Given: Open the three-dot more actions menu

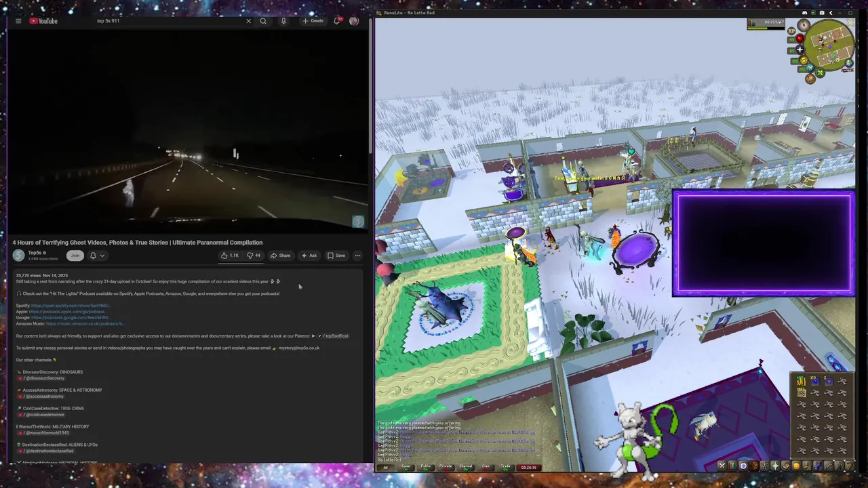Looking at the screenshot, I should point(357,256).
